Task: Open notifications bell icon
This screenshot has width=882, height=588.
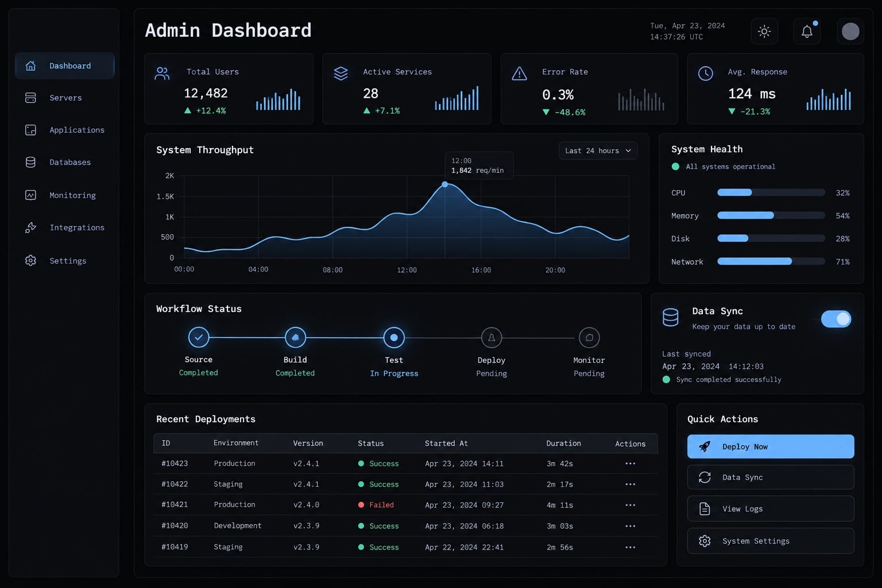Action: (x=807, y=31)
